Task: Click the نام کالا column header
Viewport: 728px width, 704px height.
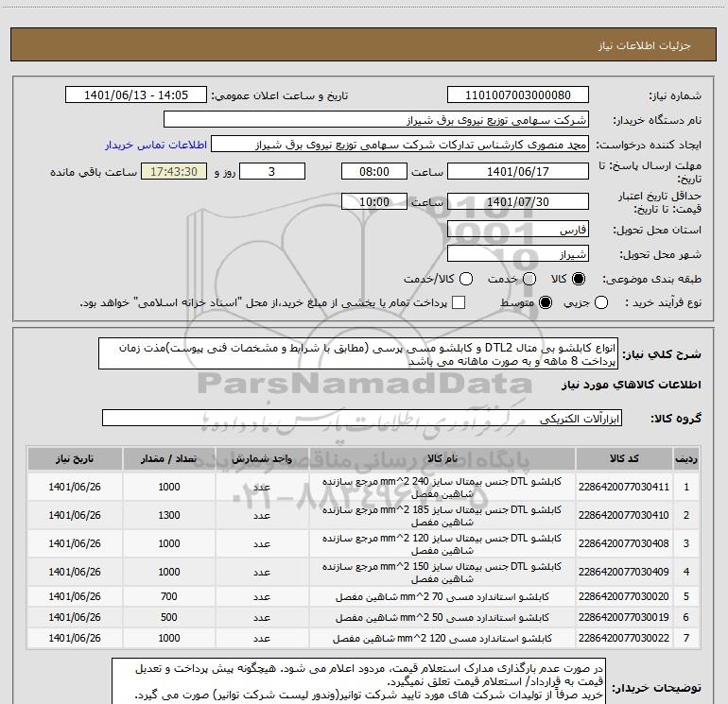Action: (x=442, y=458)
